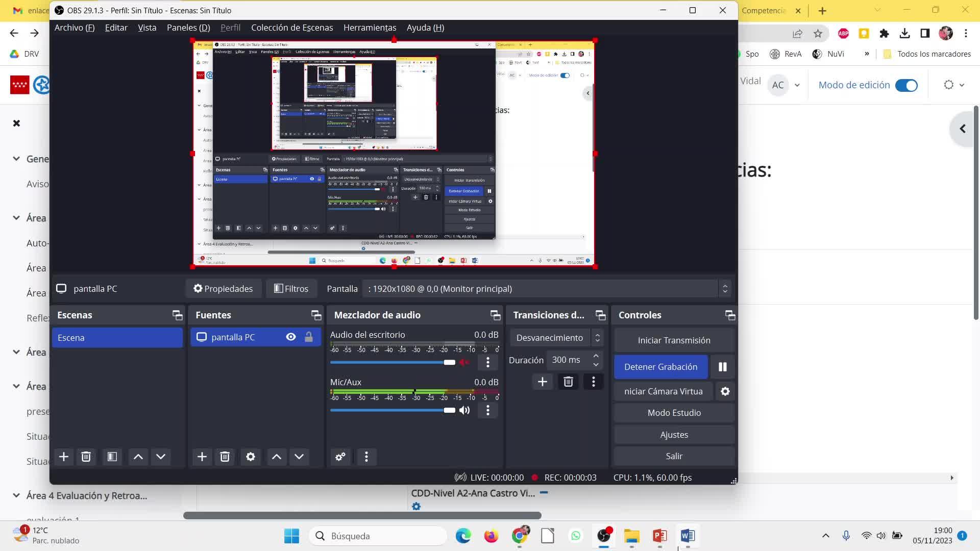This screenshot has width=980, height=551.
Task: Open Mic/Aux three-dots options menu
Action: (x=487, y=410)
